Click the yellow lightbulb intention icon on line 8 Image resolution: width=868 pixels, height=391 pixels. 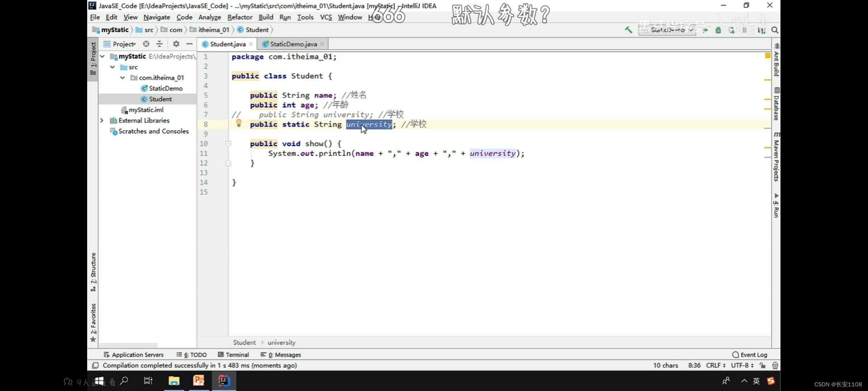[x=239, y=123]
